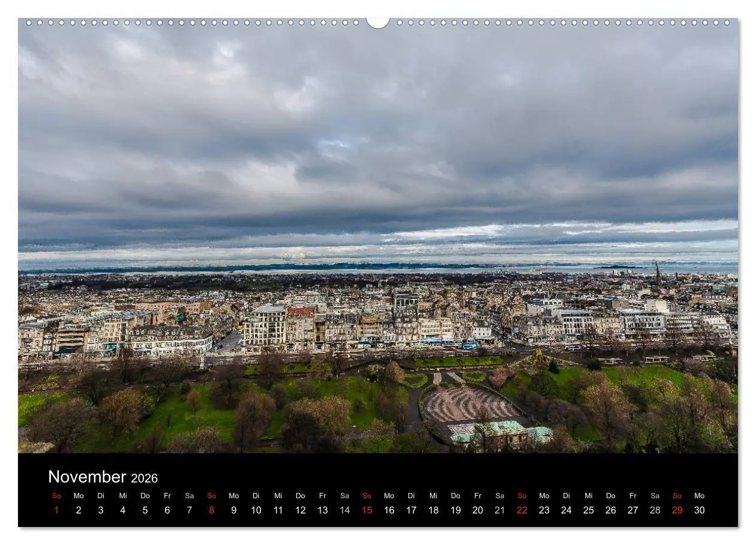Select date 10 on the calendar

coord(256,510)
